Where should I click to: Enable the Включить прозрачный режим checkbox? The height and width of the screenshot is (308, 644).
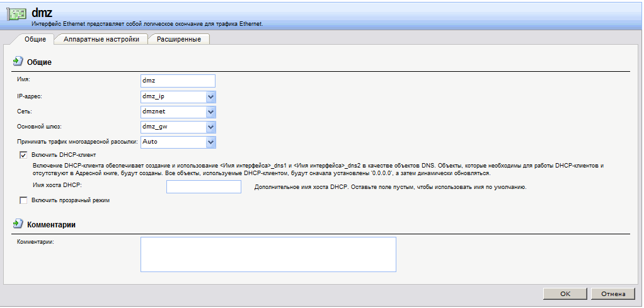tap(23, 200)
